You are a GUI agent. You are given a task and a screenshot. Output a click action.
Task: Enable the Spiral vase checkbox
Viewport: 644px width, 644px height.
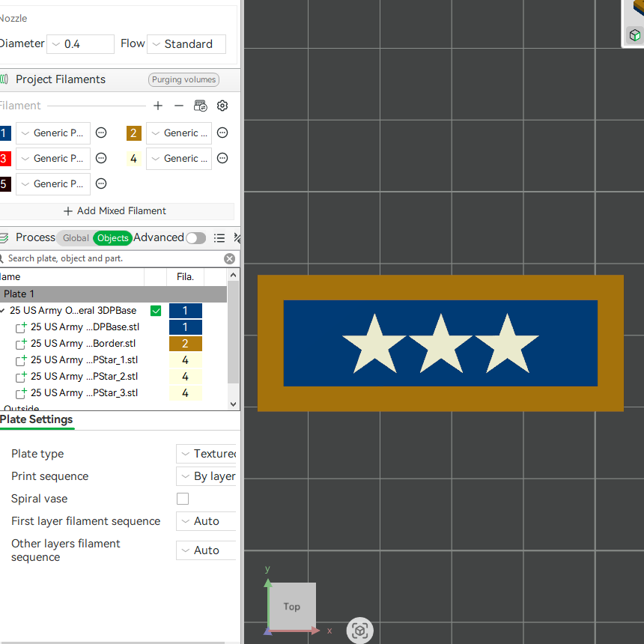point(183,499)
